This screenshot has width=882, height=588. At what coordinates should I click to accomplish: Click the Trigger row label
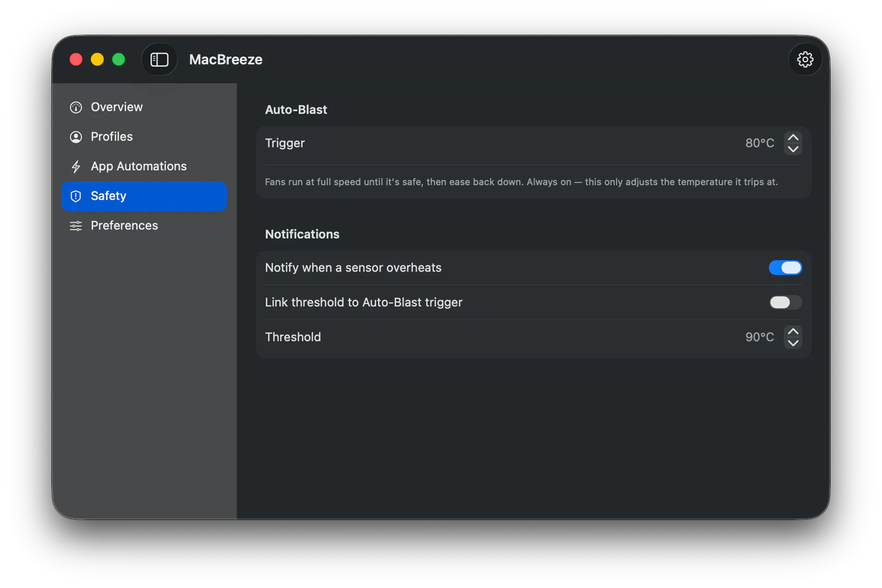point(285,143)
